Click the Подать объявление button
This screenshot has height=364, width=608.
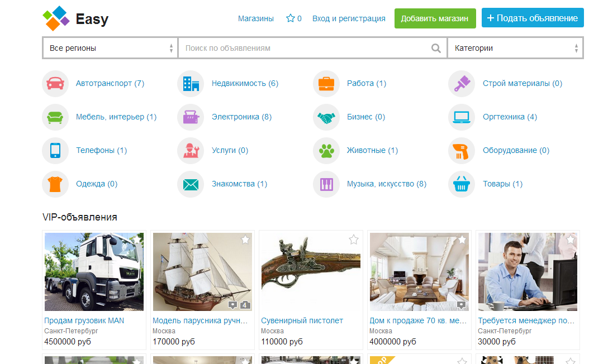(x=533, y=18)
